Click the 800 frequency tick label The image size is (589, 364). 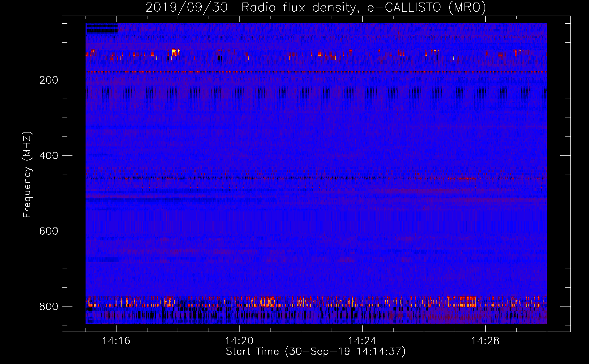(x=48, y=306)
